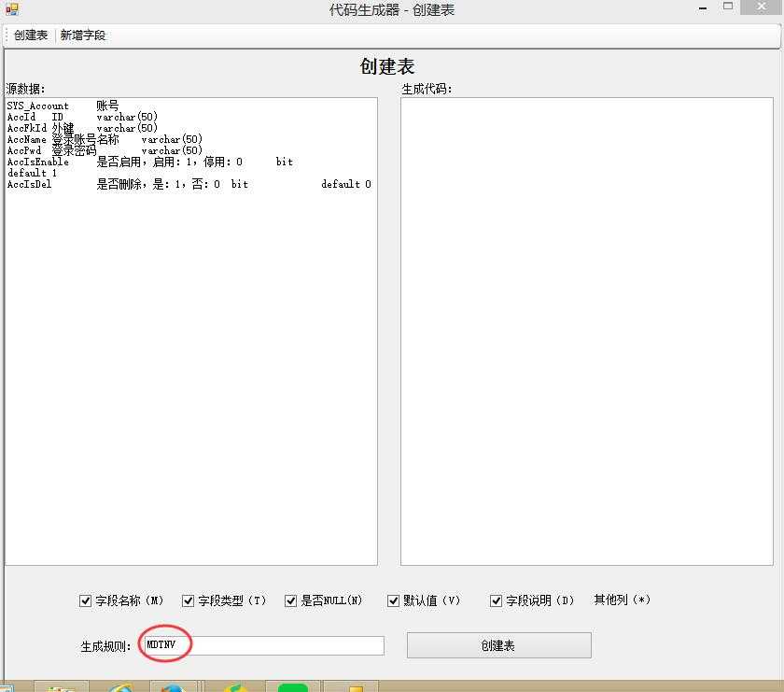Viewport: 784px width, 692px height.
Task: Click inside the 生成代码 output area
Action: (x=587, y=332)
